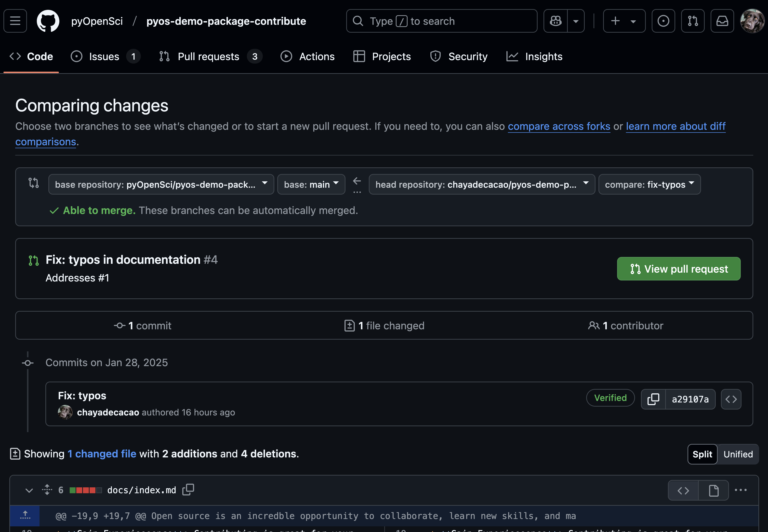Open pull requests icon in header
This screenshot has height=532, width=768.
693,21
